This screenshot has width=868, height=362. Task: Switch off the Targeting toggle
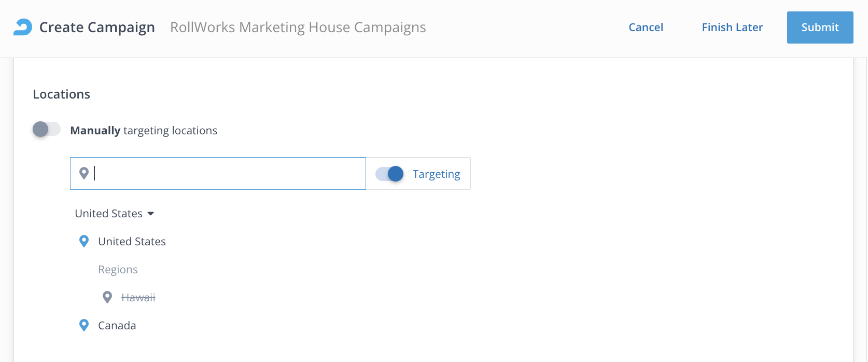click(x=389, y=174)
